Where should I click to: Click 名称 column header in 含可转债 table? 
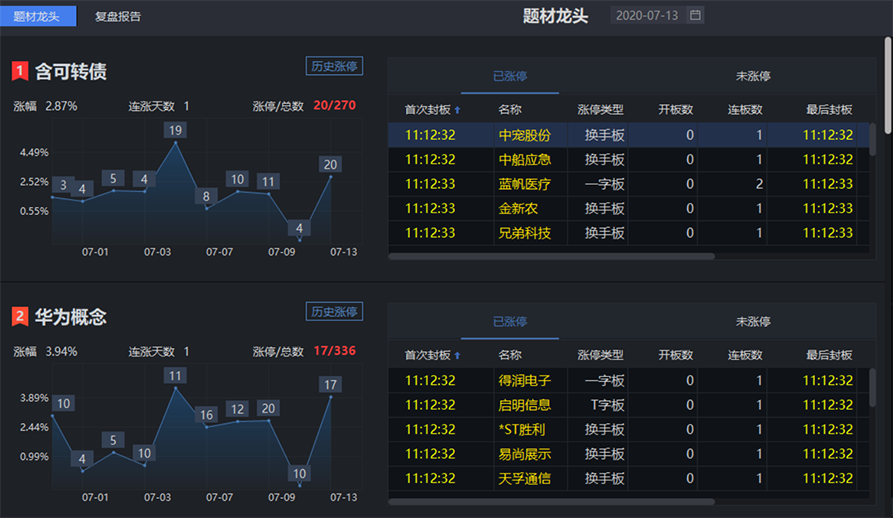coord(510,110)
